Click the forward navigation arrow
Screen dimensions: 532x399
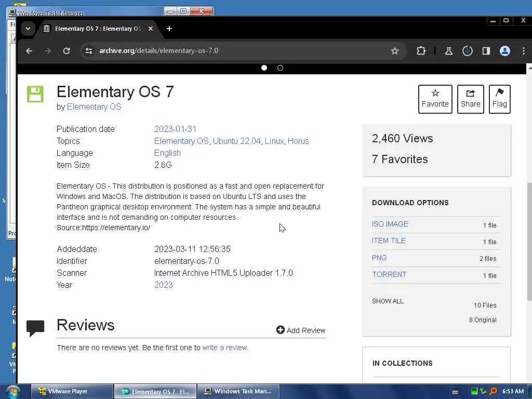click(48, 51)
